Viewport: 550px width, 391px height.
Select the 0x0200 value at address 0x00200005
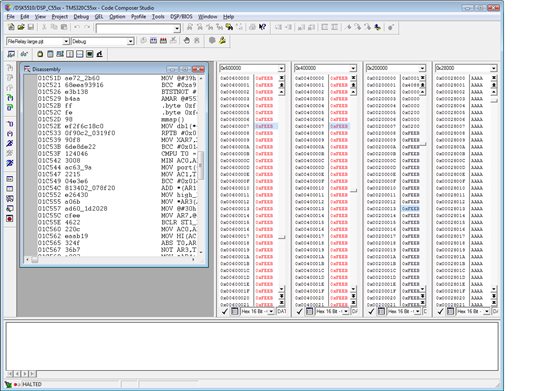411,112
